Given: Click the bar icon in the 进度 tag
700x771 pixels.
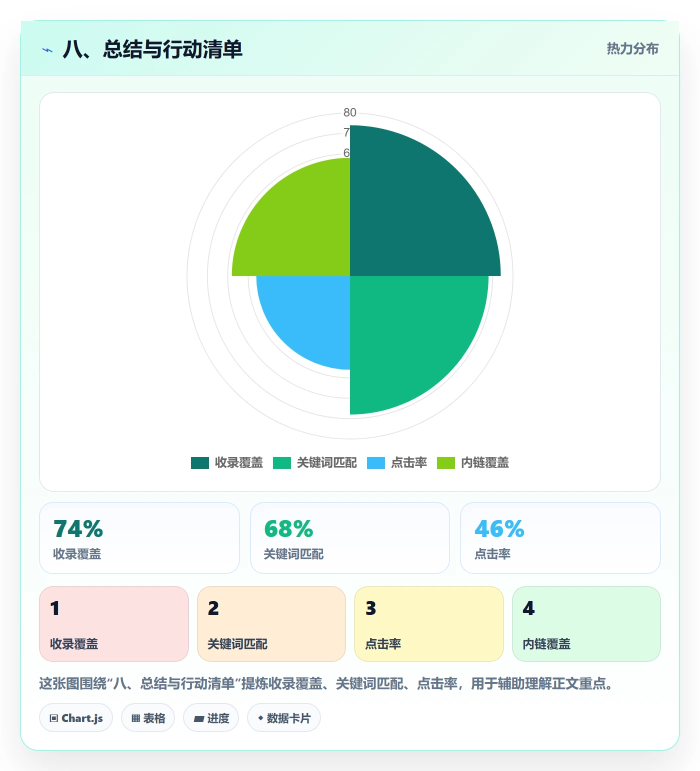Looking at the screenshot, I should (198, 718).
